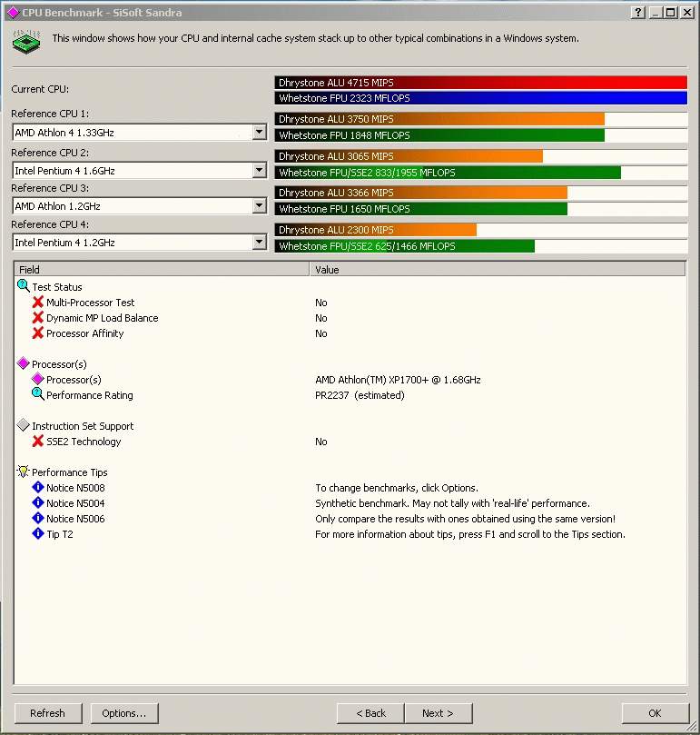The width and height of the screenshot is (700, 735).
Task: Click red X icon next to Multi-Processor Test
Action: [x=38, y=303]
